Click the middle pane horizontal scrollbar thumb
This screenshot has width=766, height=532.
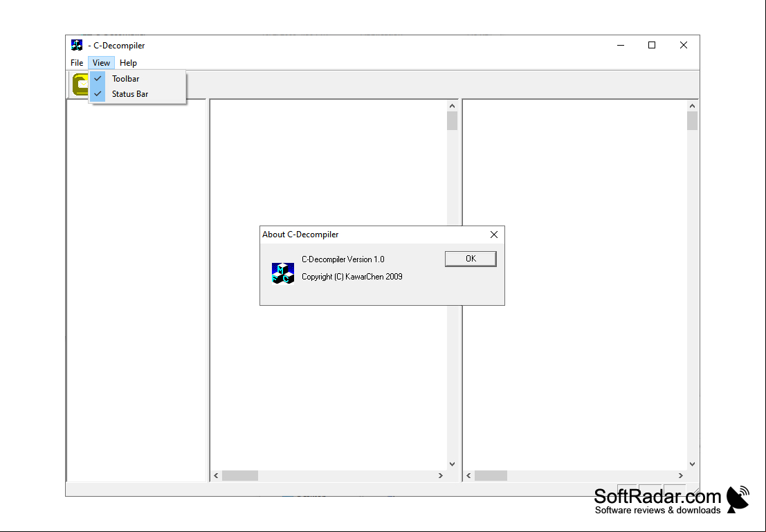tap(240, 475)
